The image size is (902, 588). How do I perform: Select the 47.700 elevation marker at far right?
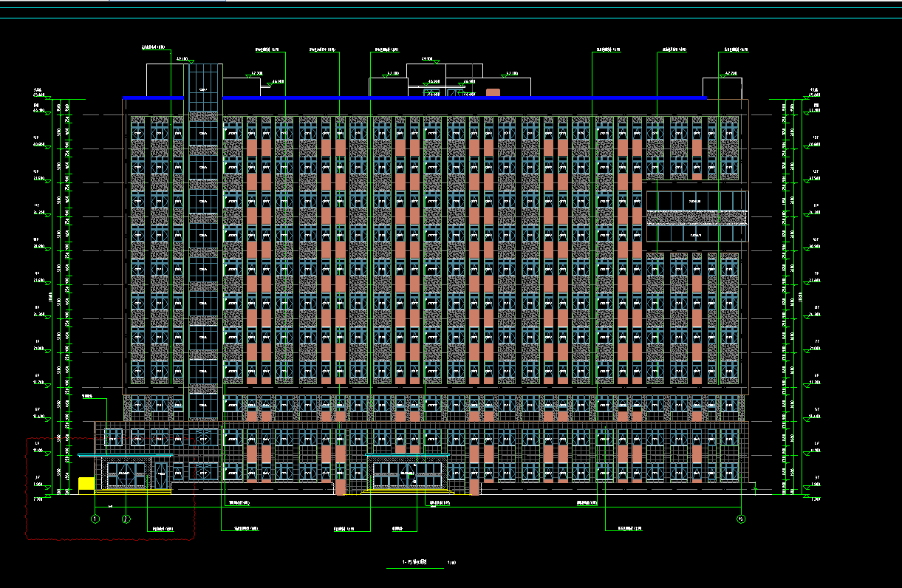click(x=730, y=74)
